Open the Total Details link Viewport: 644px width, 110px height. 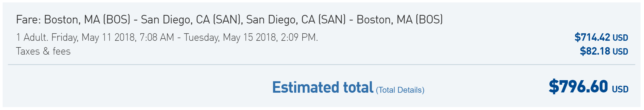[x=400, y=90]
